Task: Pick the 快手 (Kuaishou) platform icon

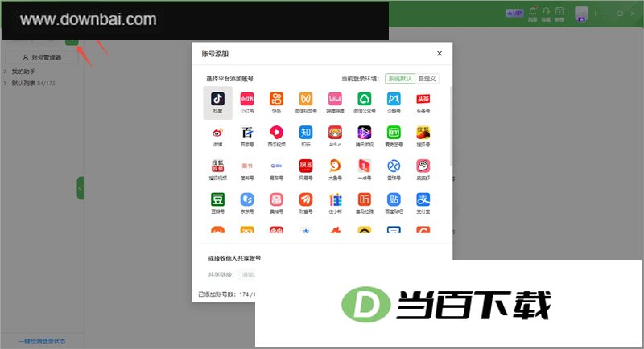Action: [276, 99]
